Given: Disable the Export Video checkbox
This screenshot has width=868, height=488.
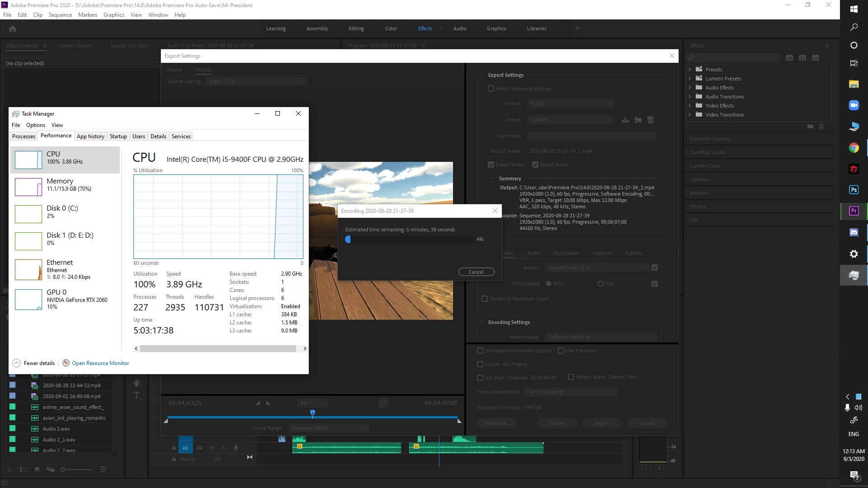Looking at the screenshot, I should (491, 164).
